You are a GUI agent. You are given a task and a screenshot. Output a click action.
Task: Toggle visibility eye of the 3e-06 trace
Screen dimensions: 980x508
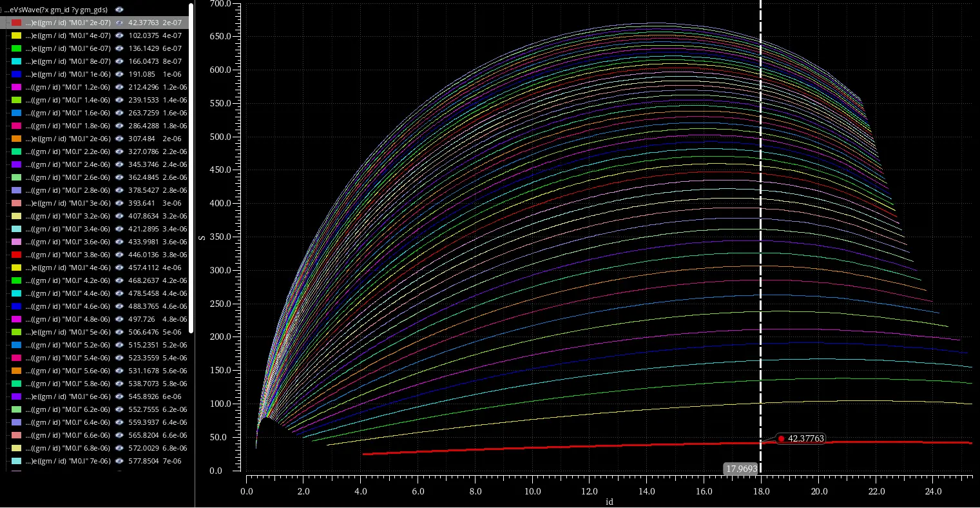(x=119, y=203)
